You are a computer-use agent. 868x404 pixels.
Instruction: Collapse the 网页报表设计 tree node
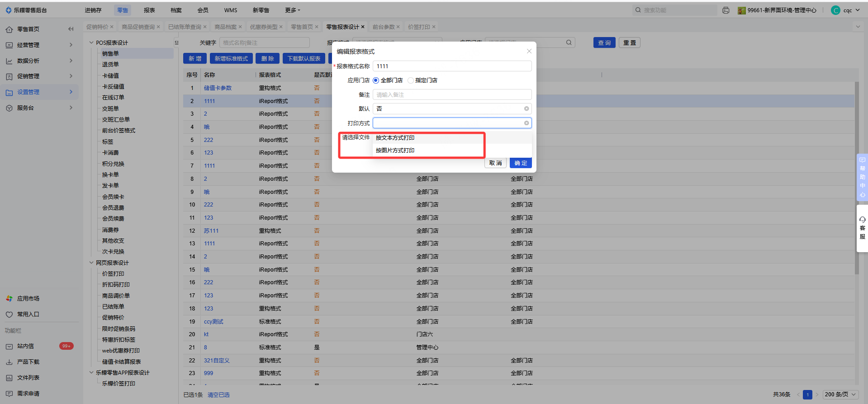point(91,263)
